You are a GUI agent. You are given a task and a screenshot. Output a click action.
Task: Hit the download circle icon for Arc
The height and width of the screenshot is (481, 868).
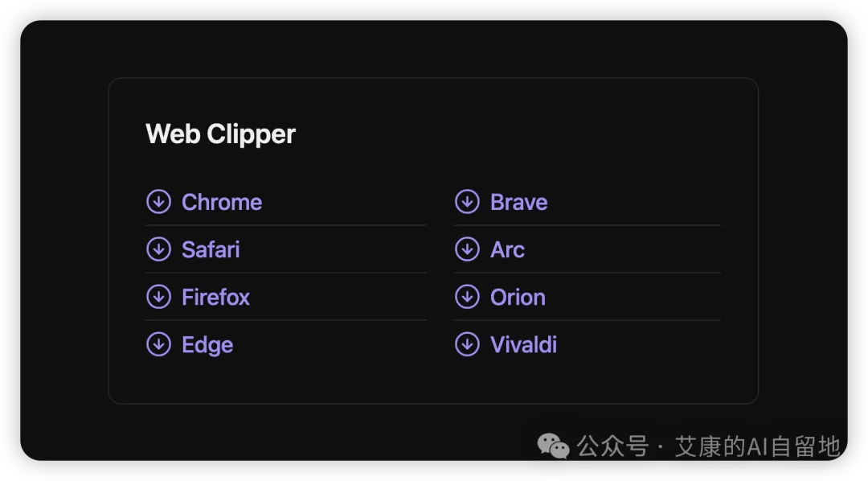coord(467,249)
